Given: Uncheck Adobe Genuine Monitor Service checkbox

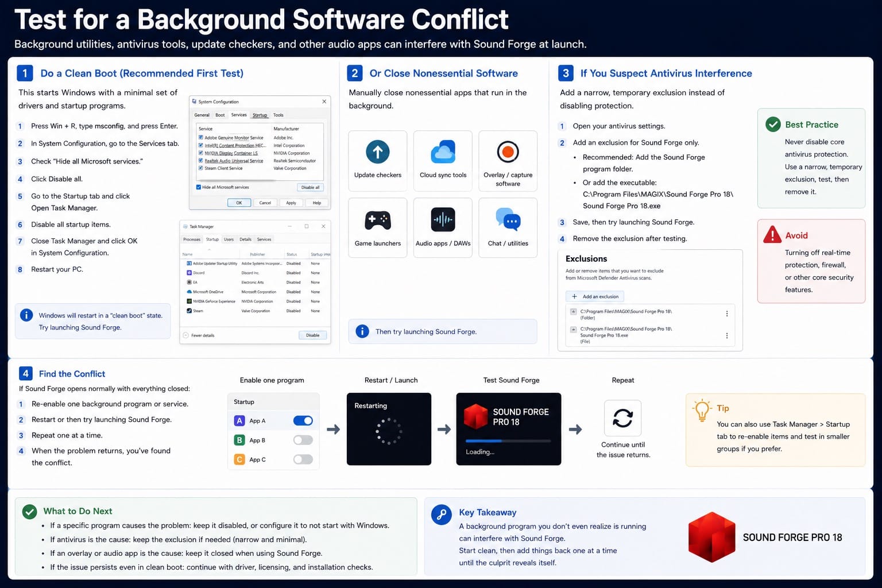Looking at the screenshot, I should point(200,138).
